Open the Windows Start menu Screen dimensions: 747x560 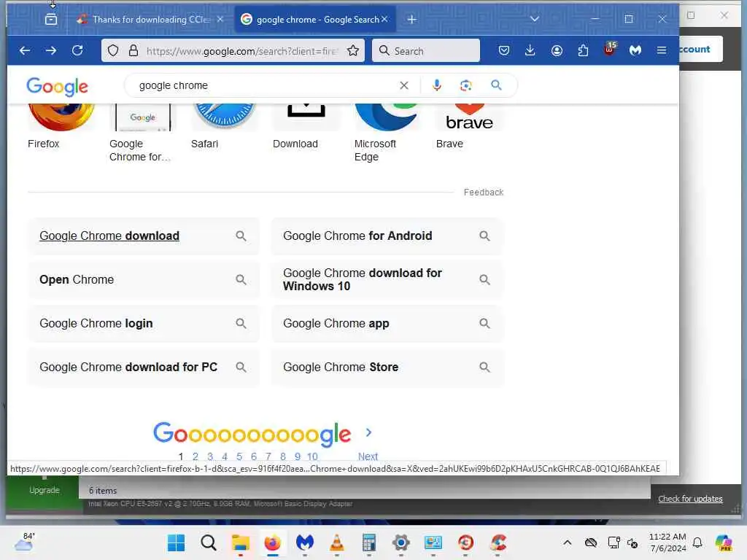point(177,542)
